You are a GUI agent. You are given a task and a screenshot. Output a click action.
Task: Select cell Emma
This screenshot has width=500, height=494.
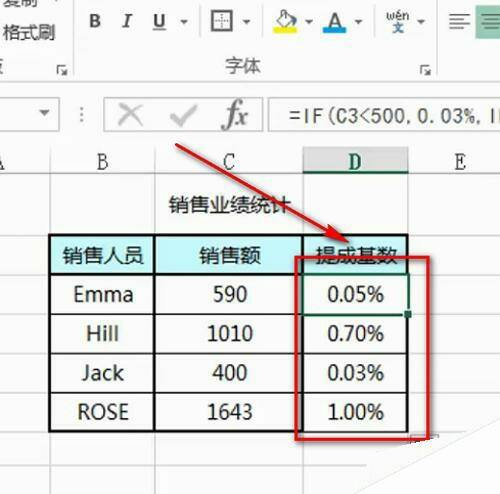pos(102,295)
